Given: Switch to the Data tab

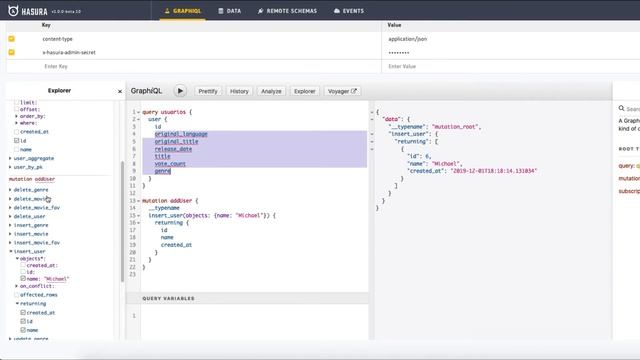Looking at the screenshot, I should pyautogui.click(x=229, y=11).
